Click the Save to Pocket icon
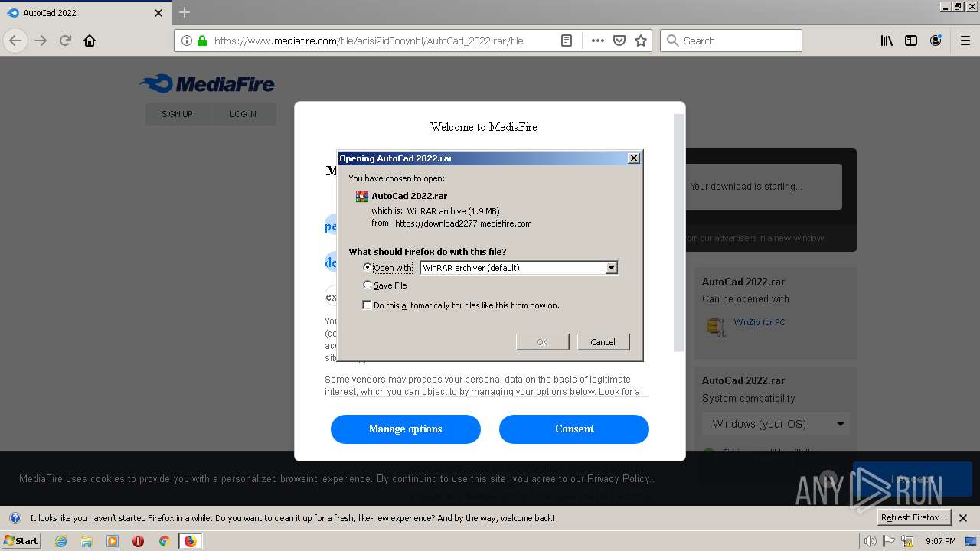 click(619, 41)
